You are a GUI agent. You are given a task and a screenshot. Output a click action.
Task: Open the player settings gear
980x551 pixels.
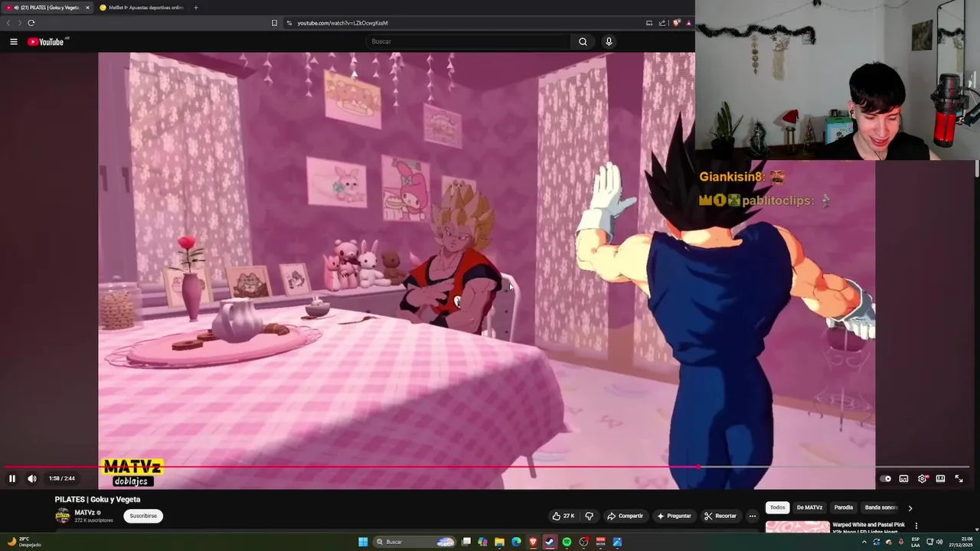923,478
